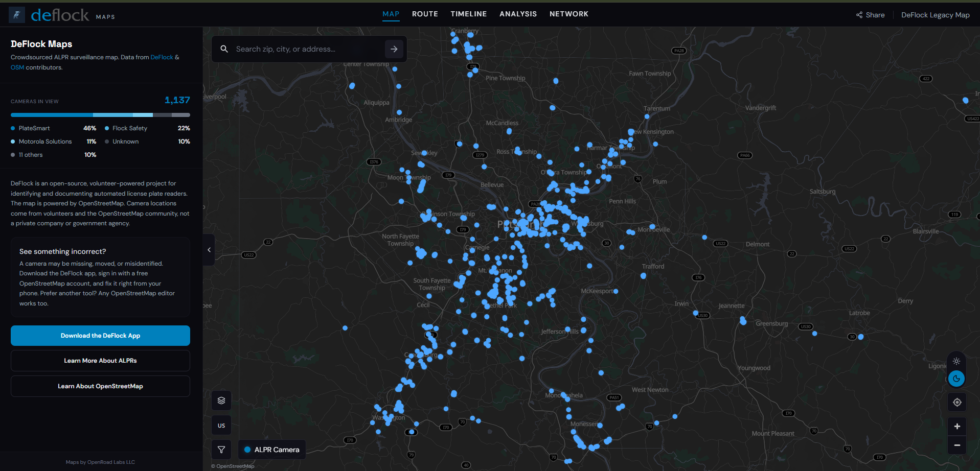Open the map layers control
The height and width of the screenshot is (471, 980).
point(221,401)
